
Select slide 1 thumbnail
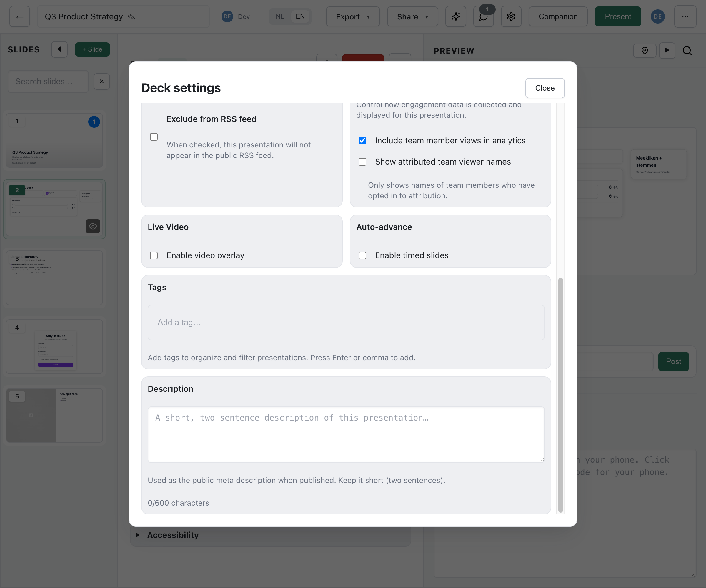pyautogui.click(x=54, y=140)
